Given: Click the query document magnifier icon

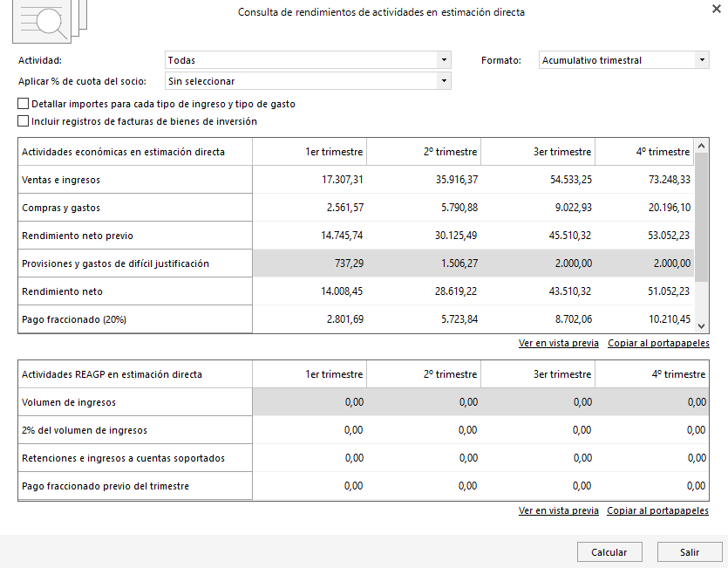Looking at the screenshot, I should click(50, 21).
